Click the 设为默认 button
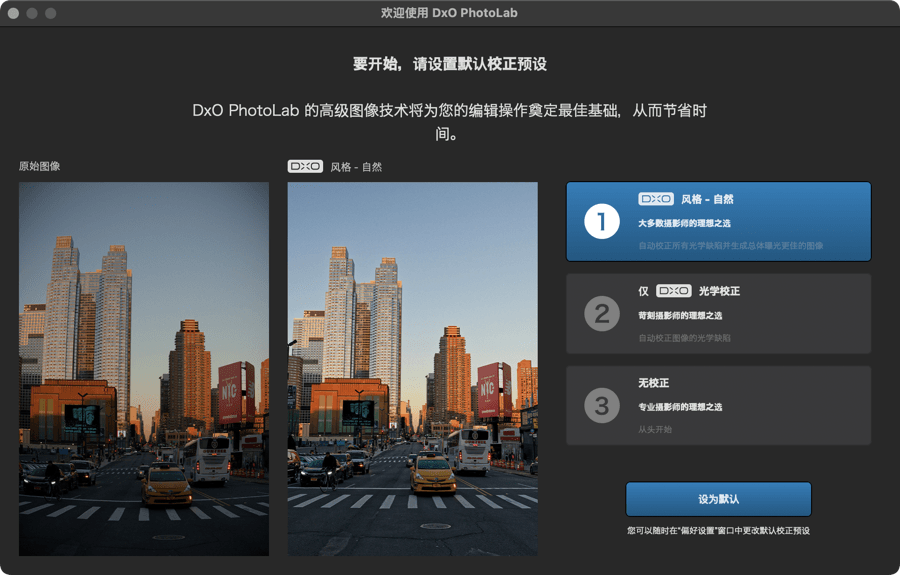The height and width of the screenshot is (575, 900). click(719, 499)
